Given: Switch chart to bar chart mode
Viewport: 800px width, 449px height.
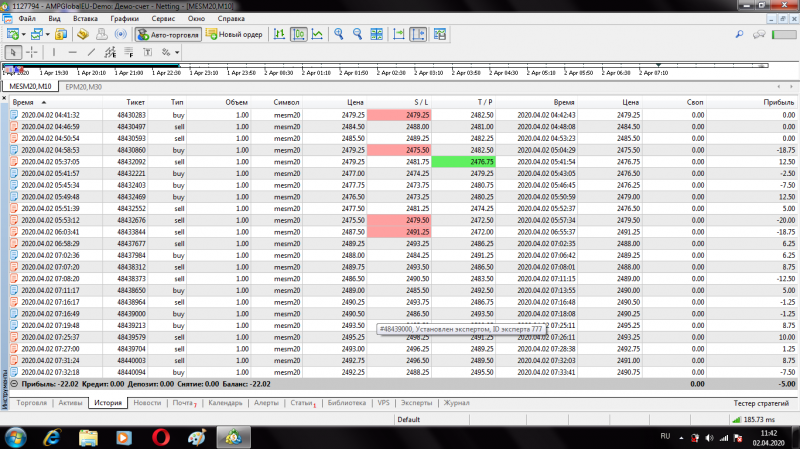Looking at the screenshot, I should pyautogui.click(x=279, y=34).
